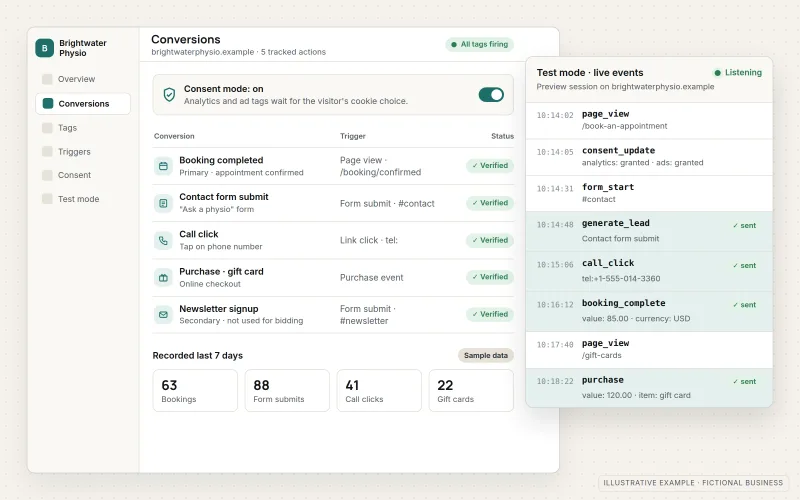This screenshot has height=500, width=800.
Task: Select the booking_complete live event
Action: (649, 311)
